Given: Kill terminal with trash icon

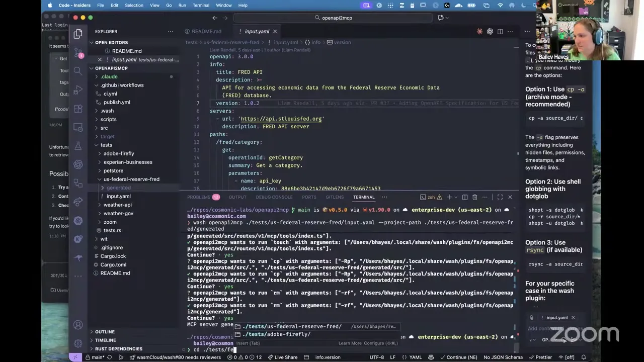Looking at the screenshot, I should click(x=474, y=197).
